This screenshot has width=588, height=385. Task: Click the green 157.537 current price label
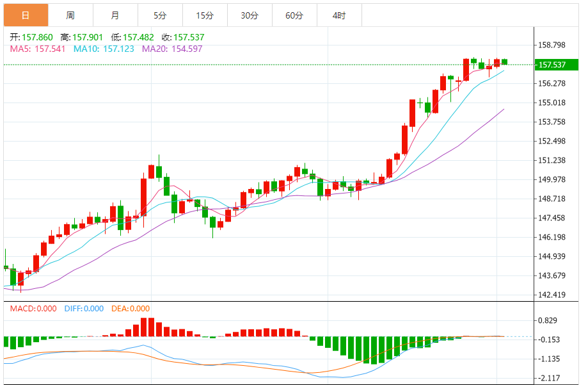tap(556, 65)
